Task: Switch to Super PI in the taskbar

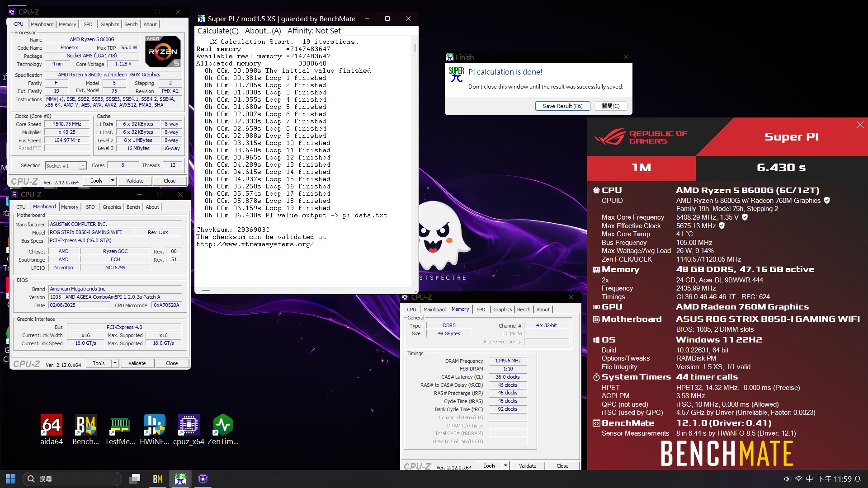Action: 180,479
